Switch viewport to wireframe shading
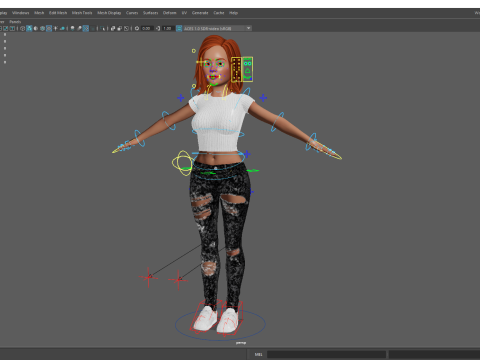 23,28
